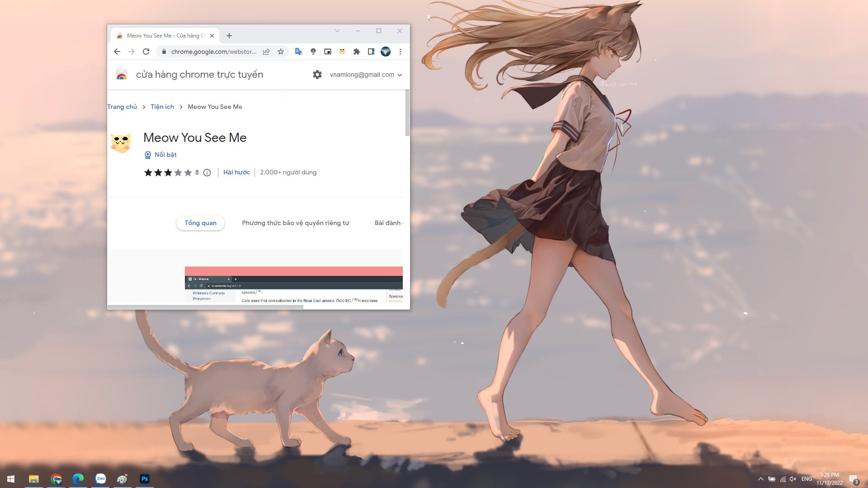
Task: Open the tab search chevron
Action: [x=337, y=31]
